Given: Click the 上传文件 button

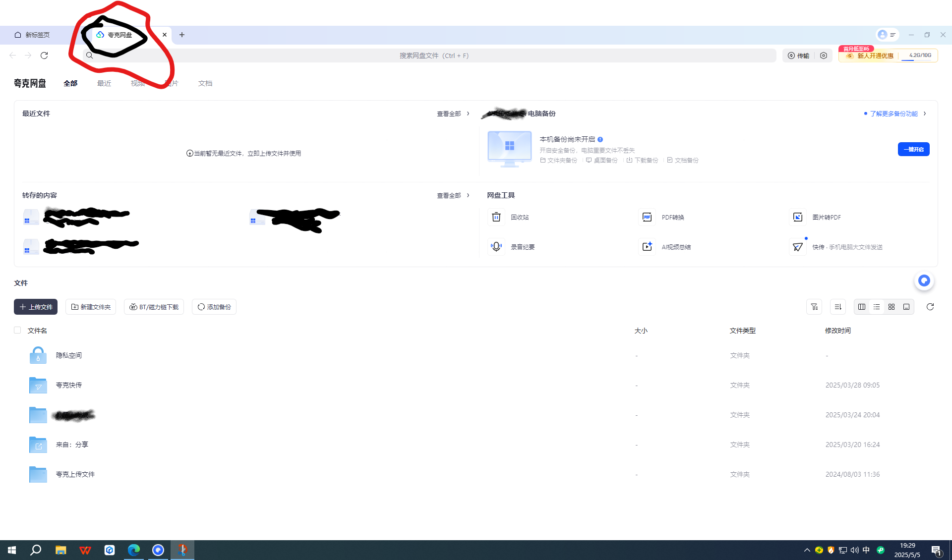Looking at the screenshot, I should (36, 307).
